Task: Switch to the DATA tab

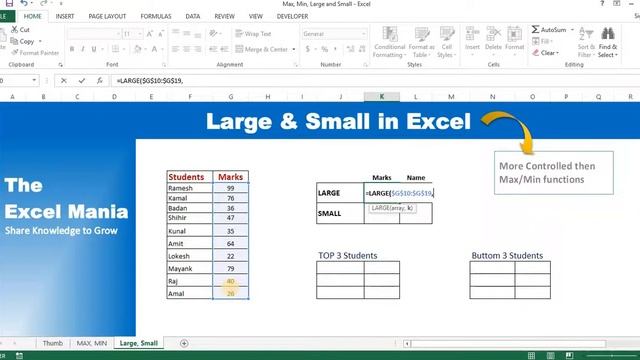Action: coord(193,16)
